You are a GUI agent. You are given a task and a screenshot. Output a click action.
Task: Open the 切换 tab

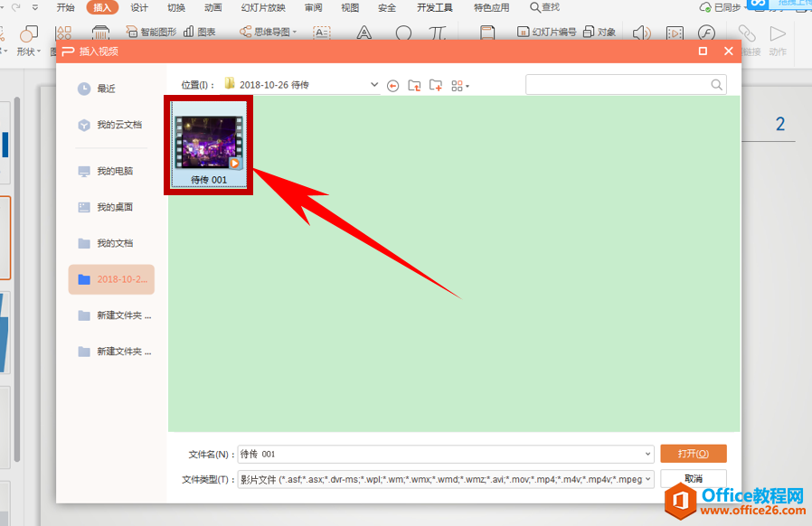[176, 7]
